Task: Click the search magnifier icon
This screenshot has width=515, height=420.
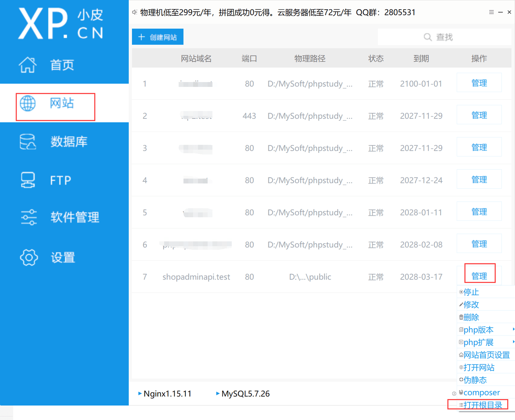Action: pos(428,37)
